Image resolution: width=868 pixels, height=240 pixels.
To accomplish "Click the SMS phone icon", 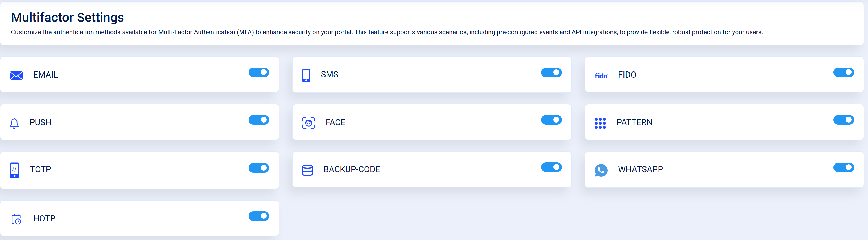I will coord(306,75).
